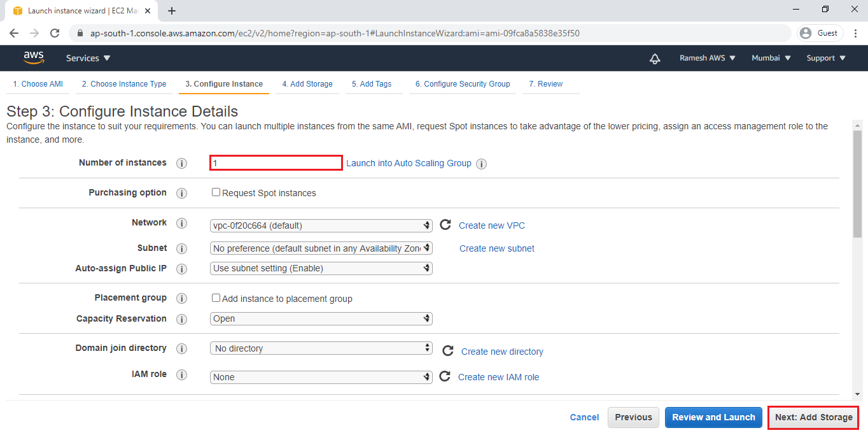Click the site lock icon in address bar
The height and width of the screenshot is (435, 868).
[80, 33]
